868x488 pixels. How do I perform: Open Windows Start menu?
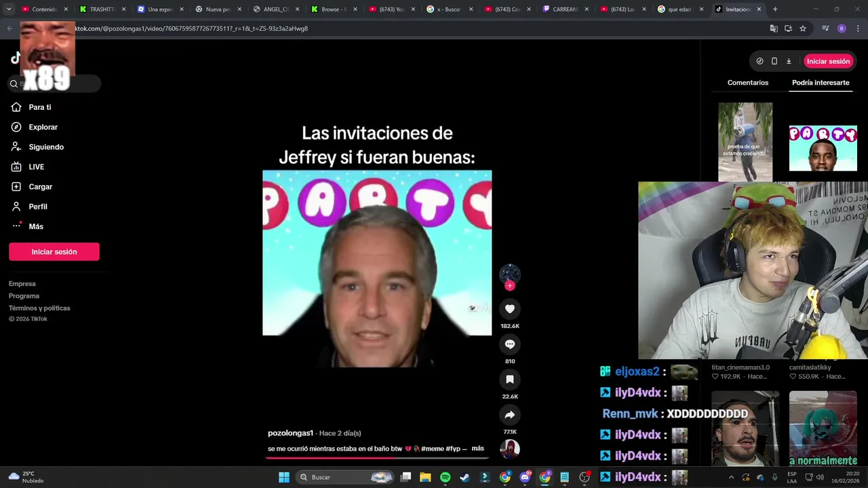[284, 477]
